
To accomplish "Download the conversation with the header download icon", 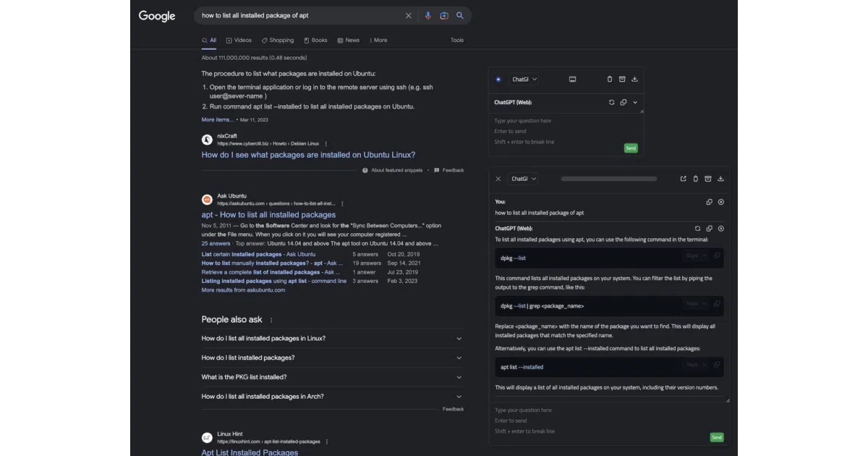I will coord(720,179).
